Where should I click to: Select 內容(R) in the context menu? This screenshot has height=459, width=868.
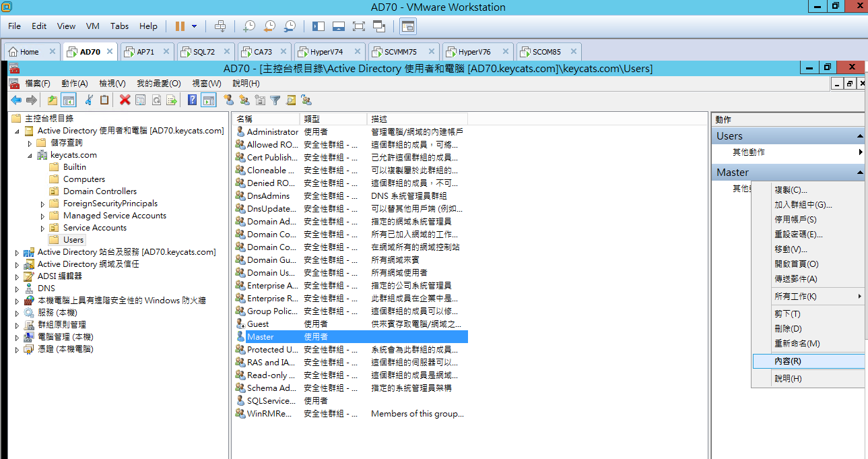[807, 361]
